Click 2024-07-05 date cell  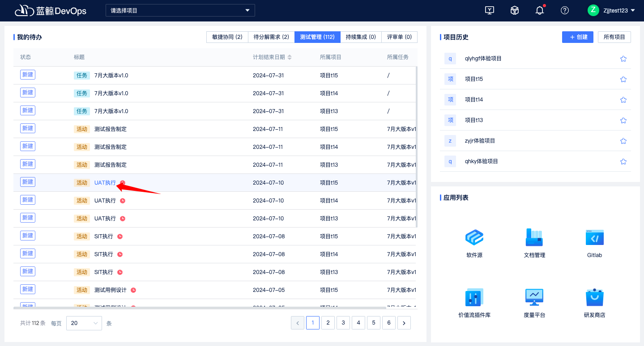(269, 290)
